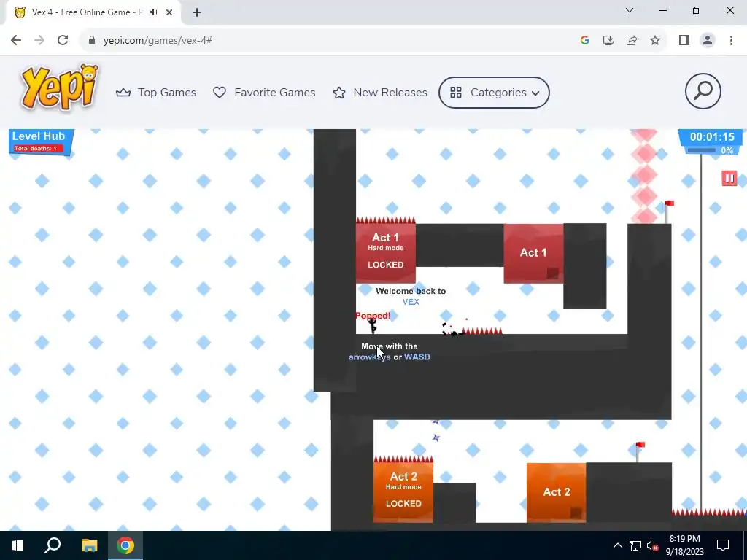Click the Yepi logo
The image size is (747, 560).
click(x=60, y=88)
